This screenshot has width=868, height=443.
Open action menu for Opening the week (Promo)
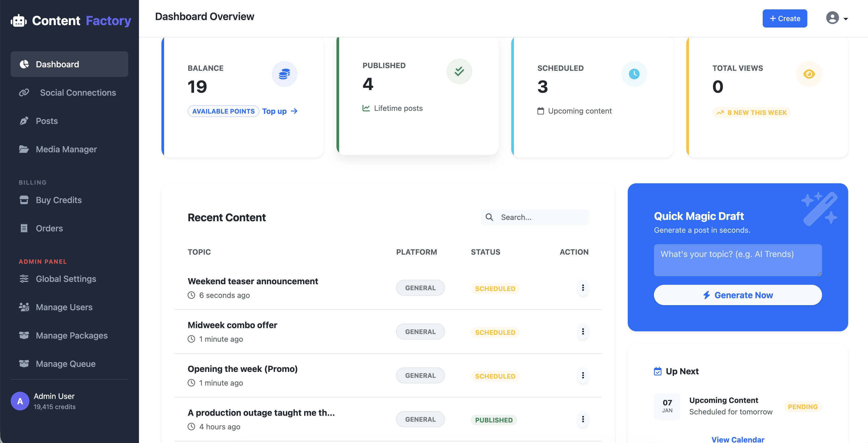click(583, 375)
